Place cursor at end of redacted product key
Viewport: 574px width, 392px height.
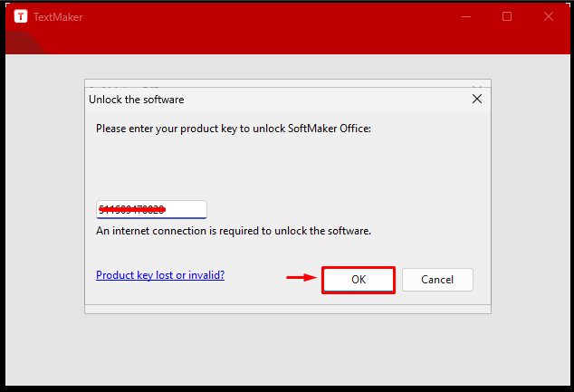coord(167,209)
